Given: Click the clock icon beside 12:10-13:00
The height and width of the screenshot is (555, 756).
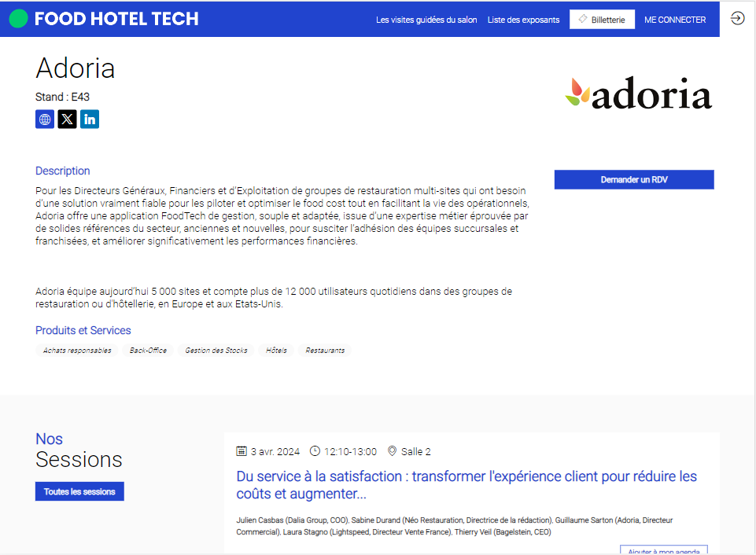Looking at the screenshot, I should point(315,451).
